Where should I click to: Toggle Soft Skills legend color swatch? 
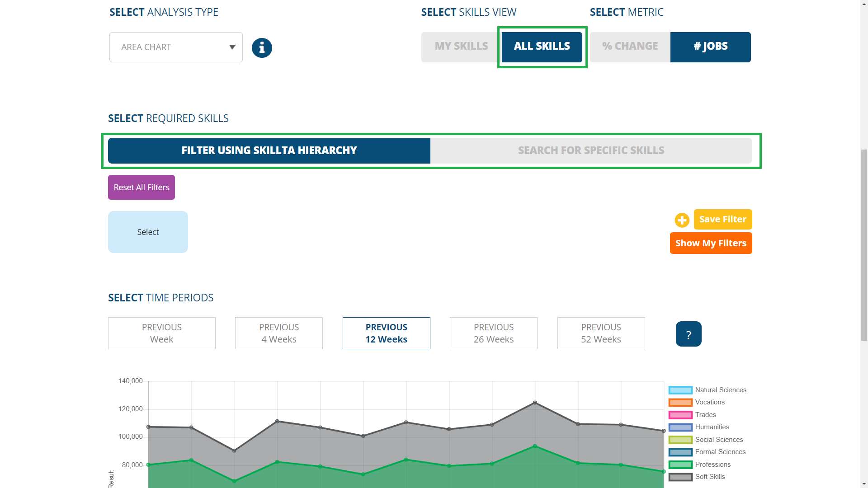[680, 477]
